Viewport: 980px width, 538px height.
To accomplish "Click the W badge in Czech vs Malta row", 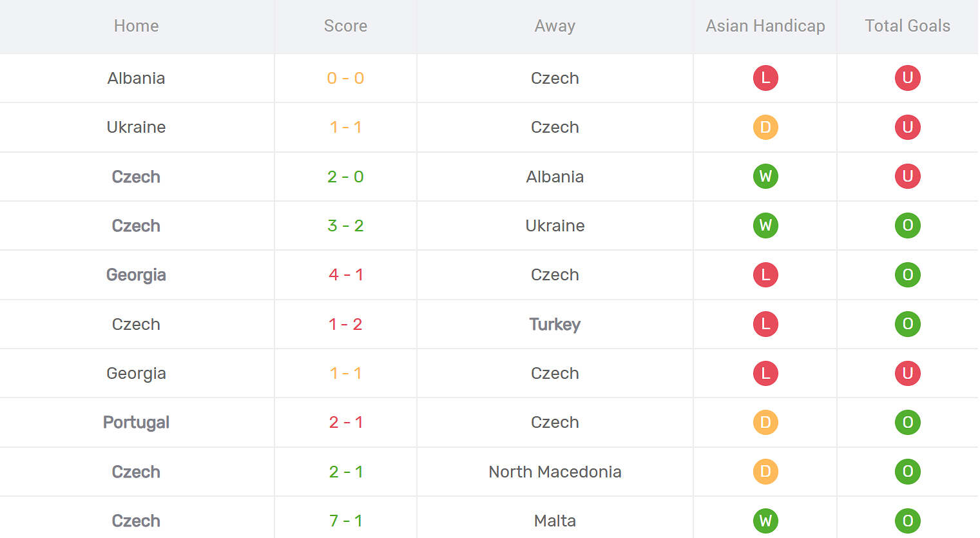I will tap(765, 521).
